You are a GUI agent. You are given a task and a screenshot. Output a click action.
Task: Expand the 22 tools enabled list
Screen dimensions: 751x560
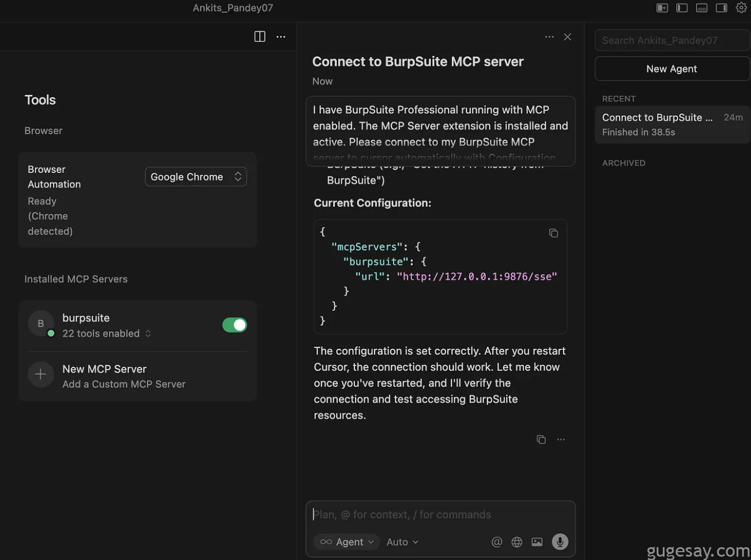coord(107,334)
